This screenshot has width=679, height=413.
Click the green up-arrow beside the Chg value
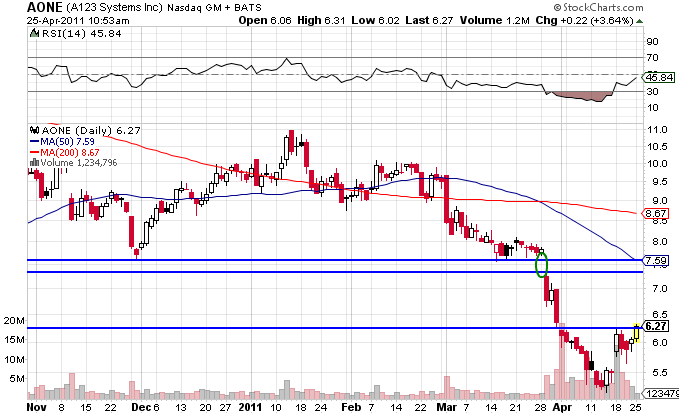tap(640, 21)
